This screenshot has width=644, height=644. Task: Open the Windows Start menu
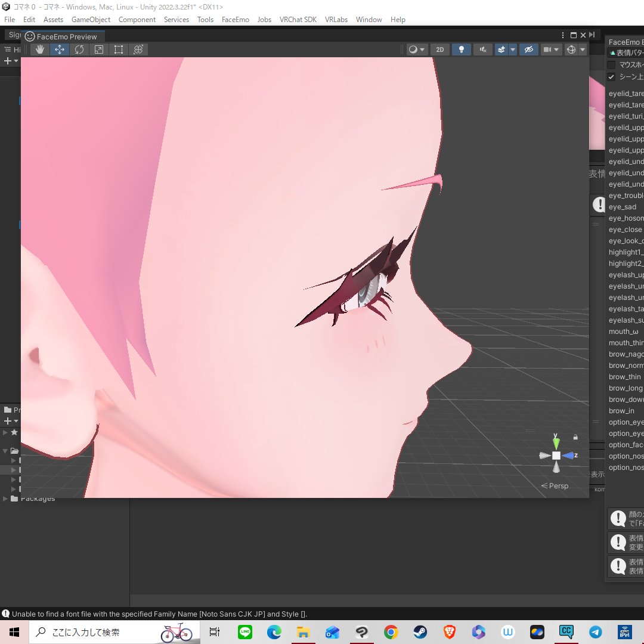pyautogui.click(x=14, y=632)
